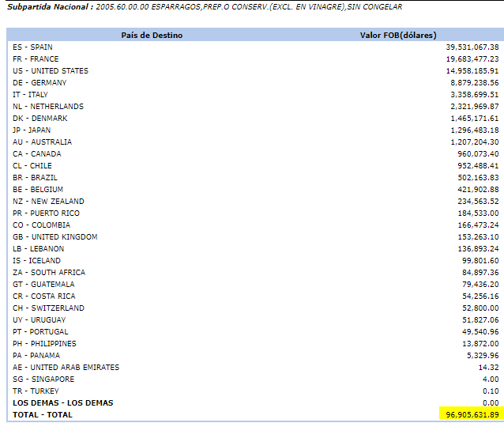Select the UY - URUGUAY row label
Screen dimensions: 504x423
coord(39,320)
